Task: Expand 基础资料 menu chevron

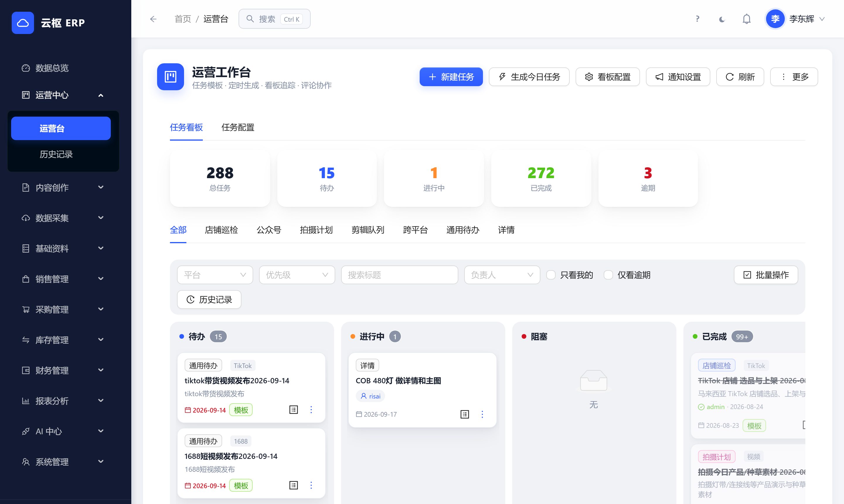Action: (x=101, y=248)
